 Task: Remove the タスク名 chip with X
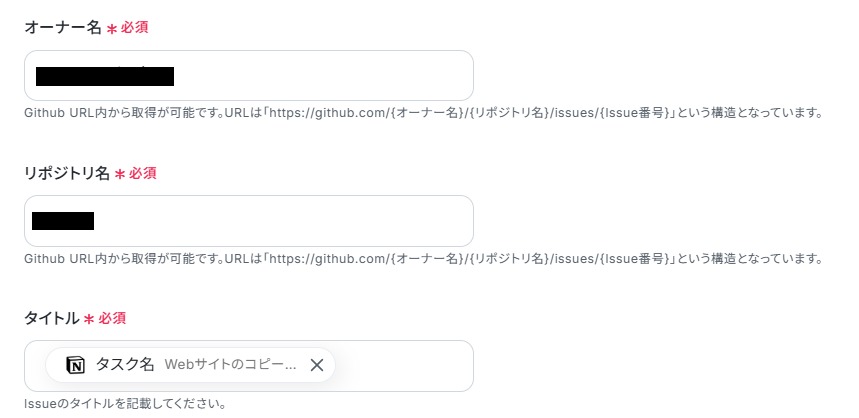click(x=317, y=365)
